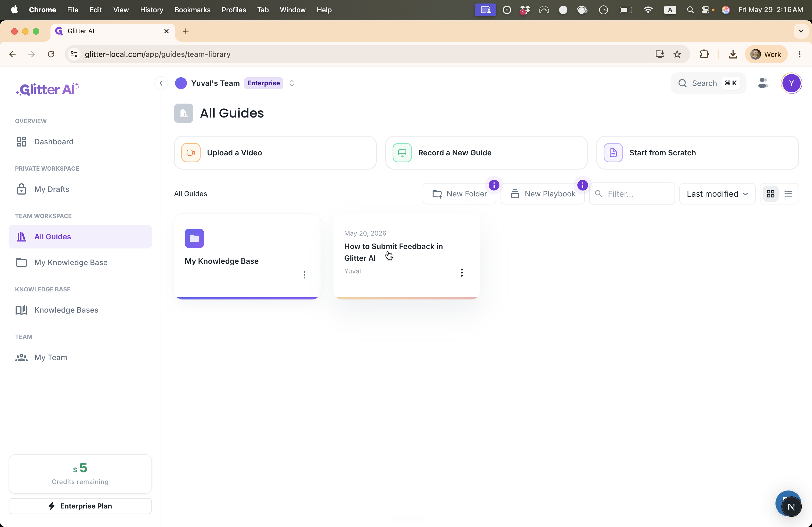Open the Bookmarks menu

(193, 10)
